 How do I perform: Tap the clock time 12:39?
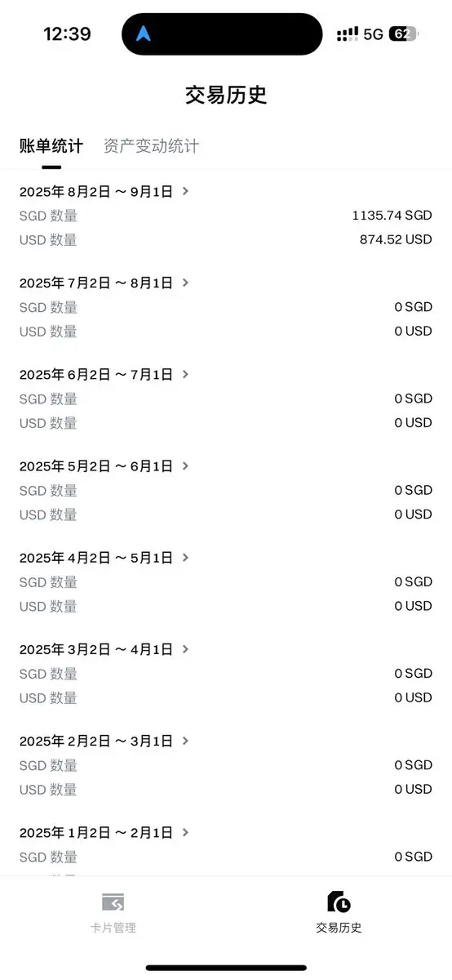pyautogui.click(x=67, y=34)
